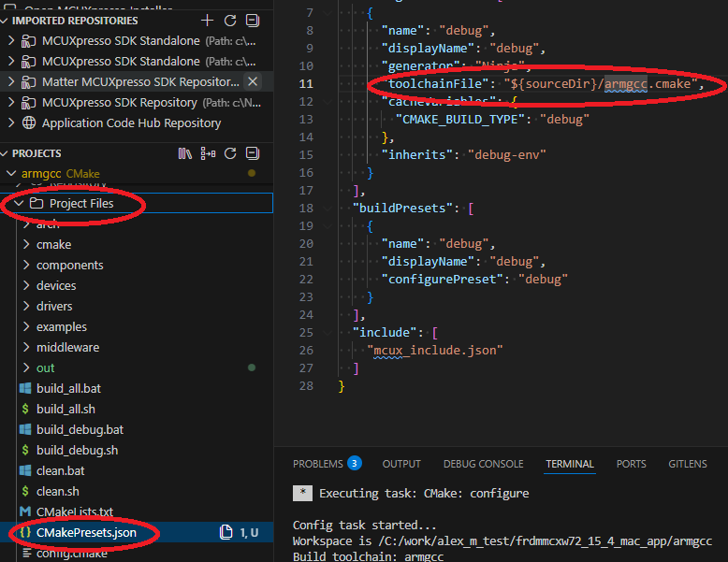Click "mcux_include.json" on line 26

click(435, 350)
